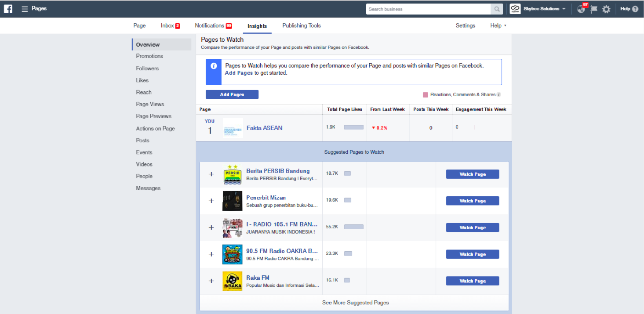Open Reach in sidebar
Image resolution: width=644 pixels, height=314 pixels.
click(144, 92)
